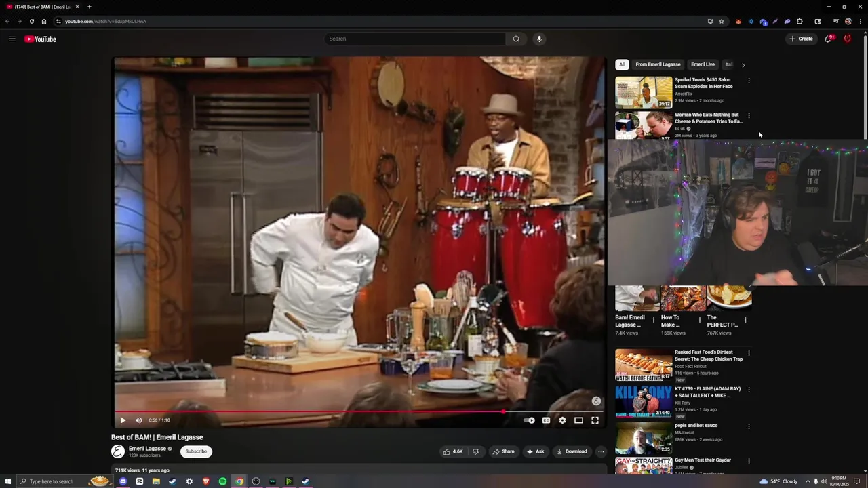
Task: Bookmark this page with star icon
Action: coord(722,21)
